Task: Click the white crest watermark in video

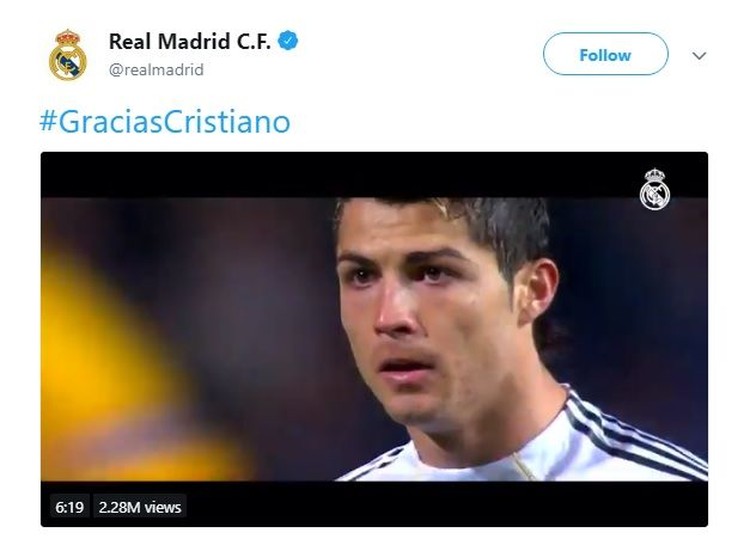Action: 655,189
